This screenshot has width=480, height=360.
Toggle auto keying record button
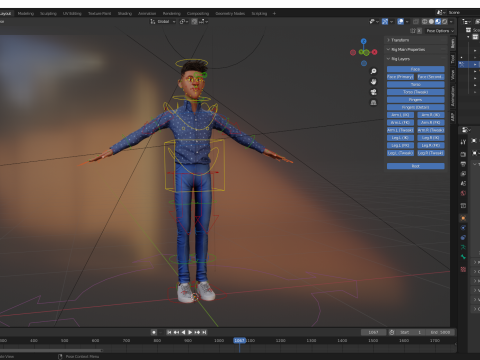coord(154,332)
